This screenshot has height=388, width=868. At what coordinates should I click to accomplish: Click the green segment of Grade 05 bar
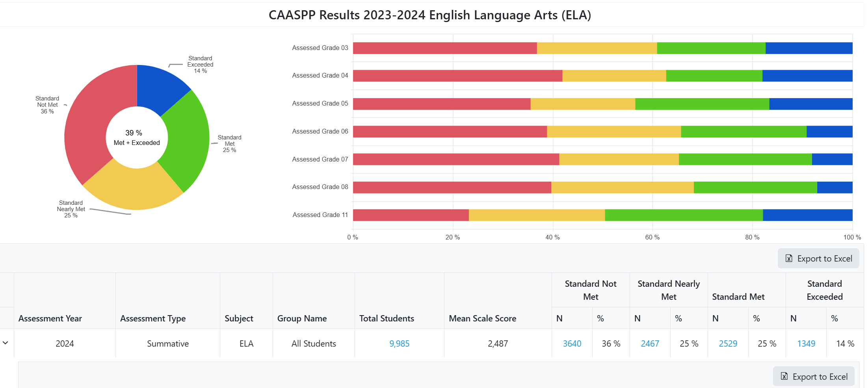point(702,104)
